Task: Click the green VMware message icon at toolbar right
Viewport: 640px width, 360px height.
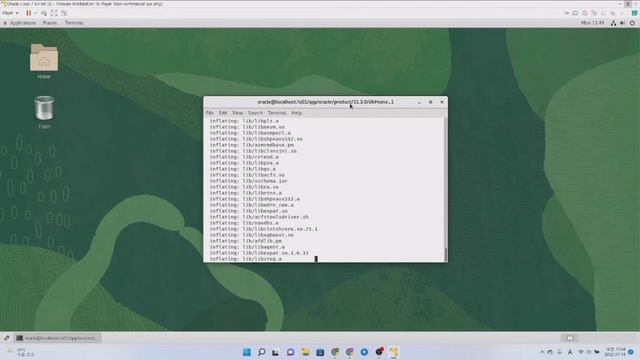Action: [635, 13]
